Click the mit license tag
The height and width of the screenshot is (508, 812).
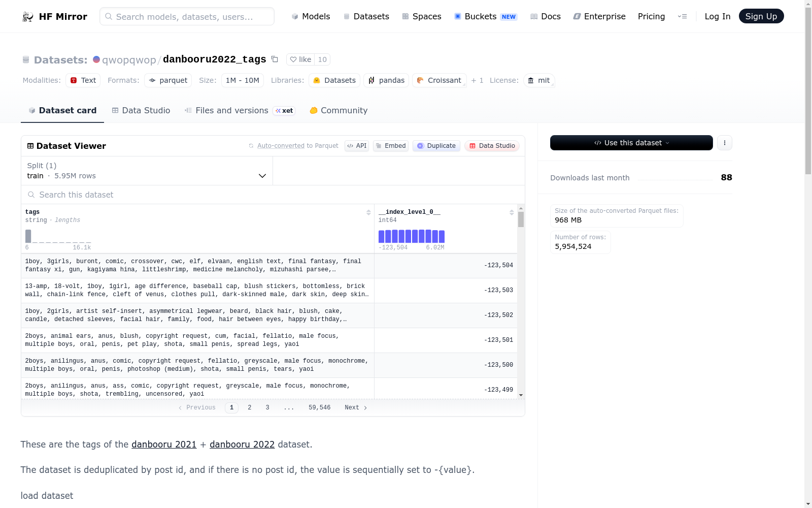pos(539,80)
